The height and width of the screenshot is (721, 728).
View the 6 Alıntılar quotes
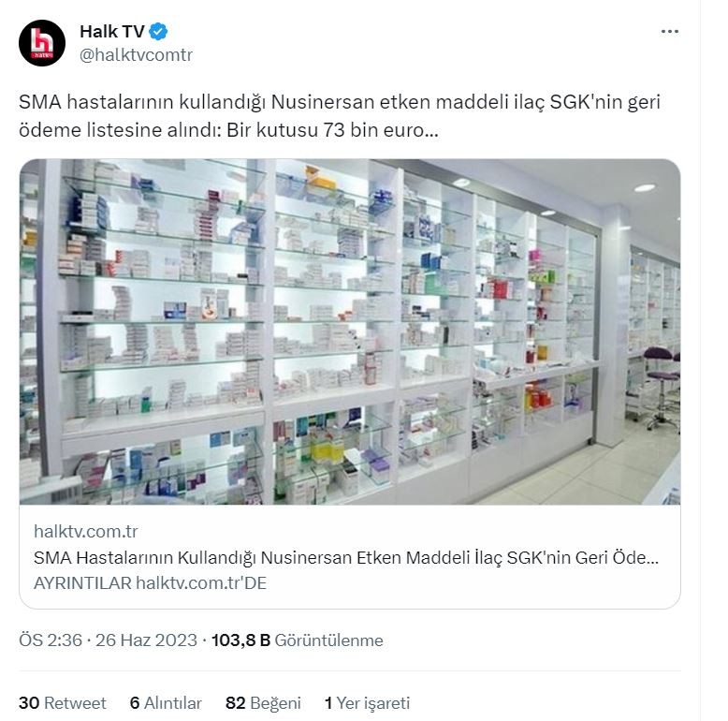coord(166,703)
